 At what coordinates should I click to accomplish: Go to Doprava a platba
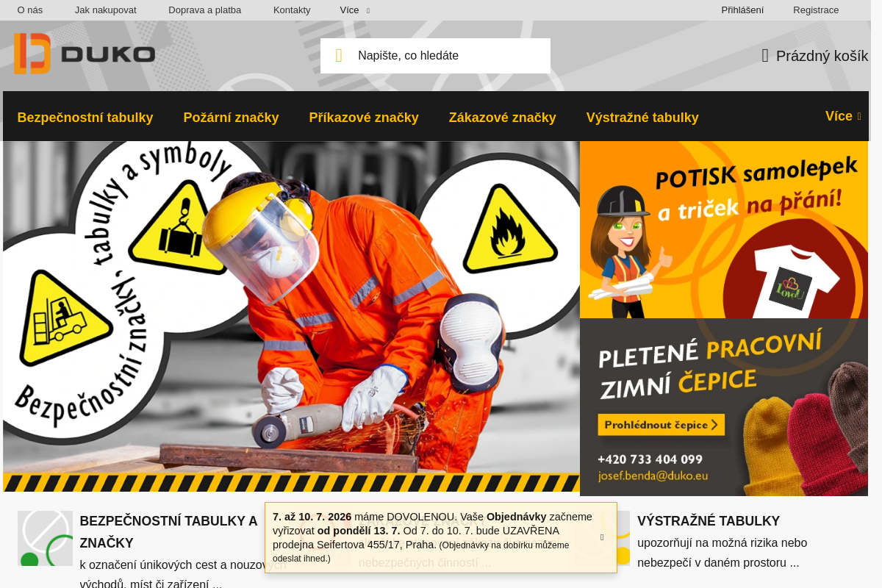point(204,10)
